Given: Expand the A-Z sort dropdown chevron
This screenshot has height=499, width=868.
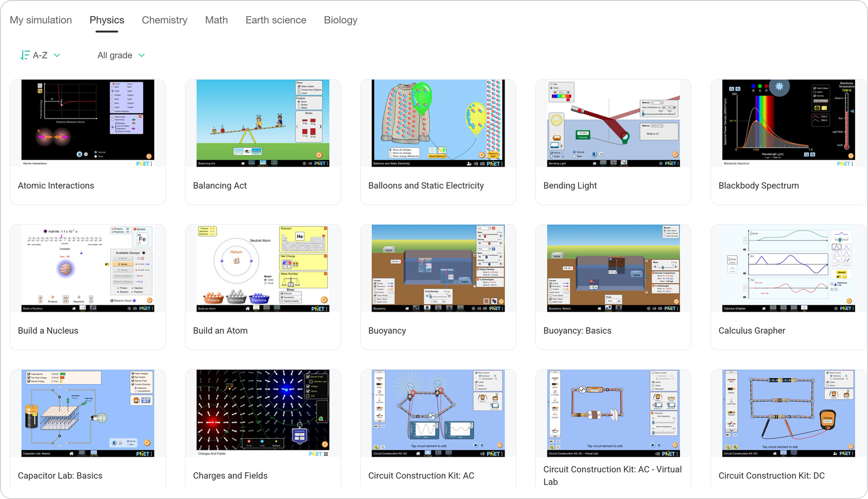Looking at the screenshot, I should click(x=57, y=55).
